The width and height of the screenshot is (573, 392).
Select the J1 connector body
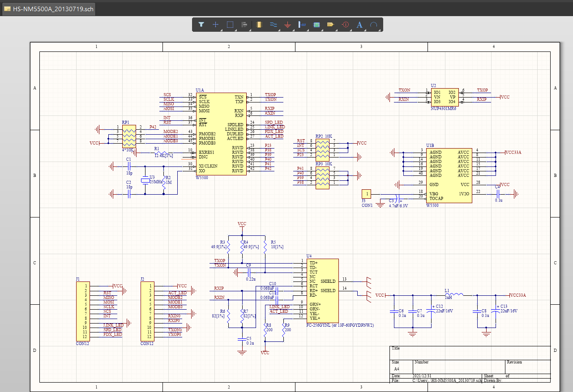coord(83,311)
